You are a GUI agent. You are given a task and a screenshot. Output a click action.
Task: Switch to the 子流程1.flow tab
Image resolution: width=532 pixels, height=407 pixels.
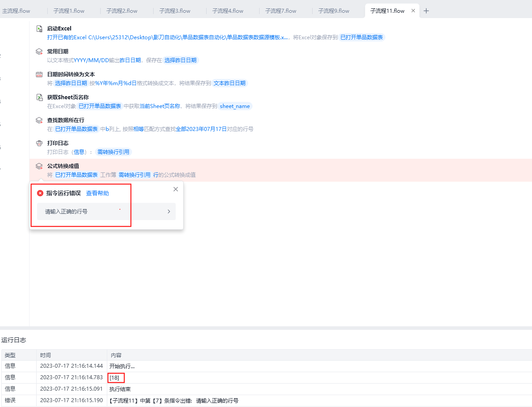(69, 11)
